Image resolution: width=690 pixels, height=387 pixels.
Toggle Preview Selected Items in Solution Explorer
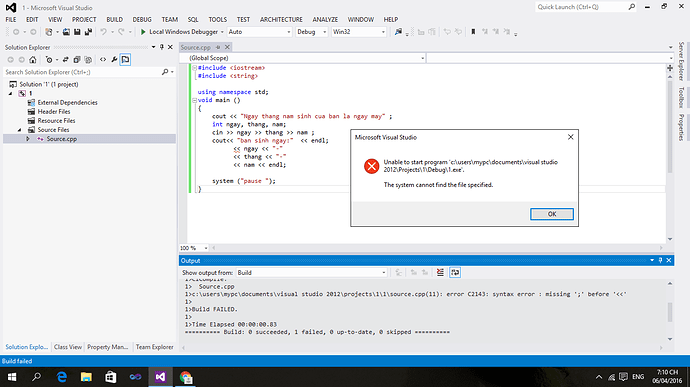coord(125,59)
